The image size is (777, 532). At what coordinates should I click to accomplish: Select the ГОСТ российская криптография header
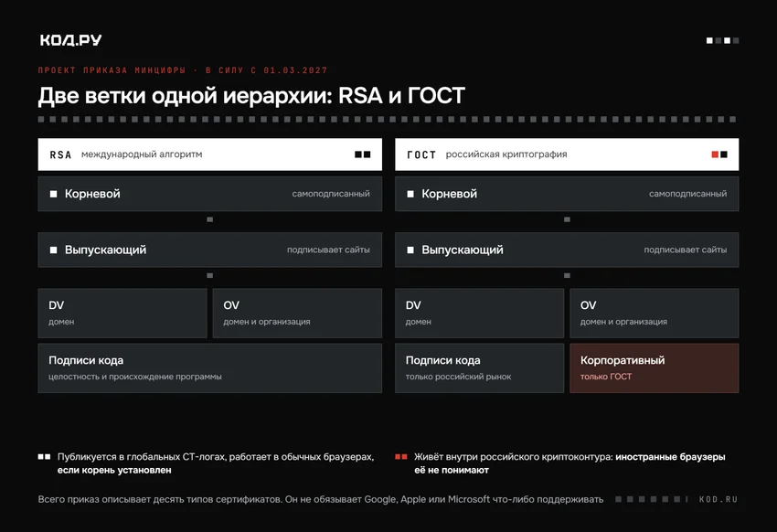coord(567,154)
